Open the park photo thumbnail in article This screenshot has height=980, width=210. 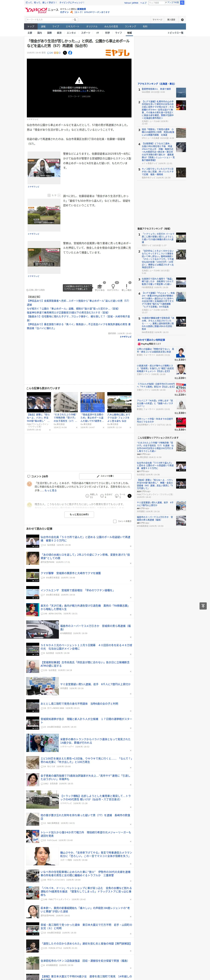[44, 215]
